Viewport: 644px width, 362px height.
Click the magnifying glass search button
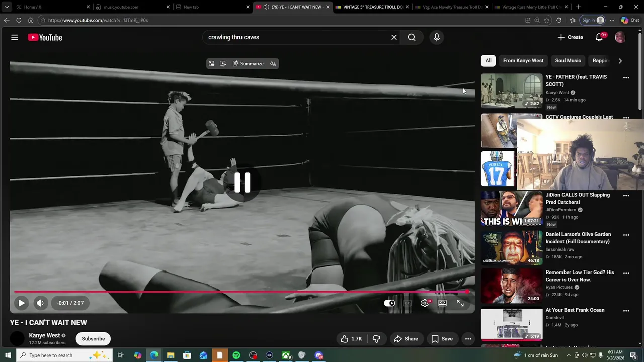click(412, 37)
